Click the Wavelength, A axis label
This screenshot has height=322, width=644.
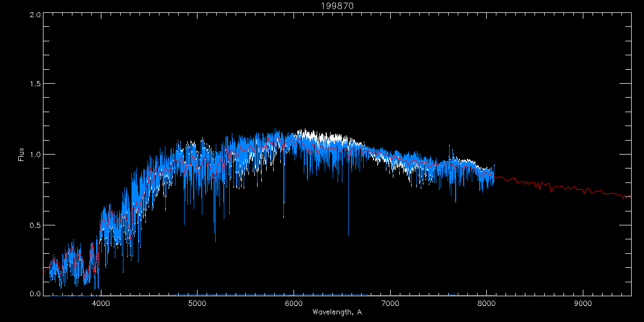[337, 312]
